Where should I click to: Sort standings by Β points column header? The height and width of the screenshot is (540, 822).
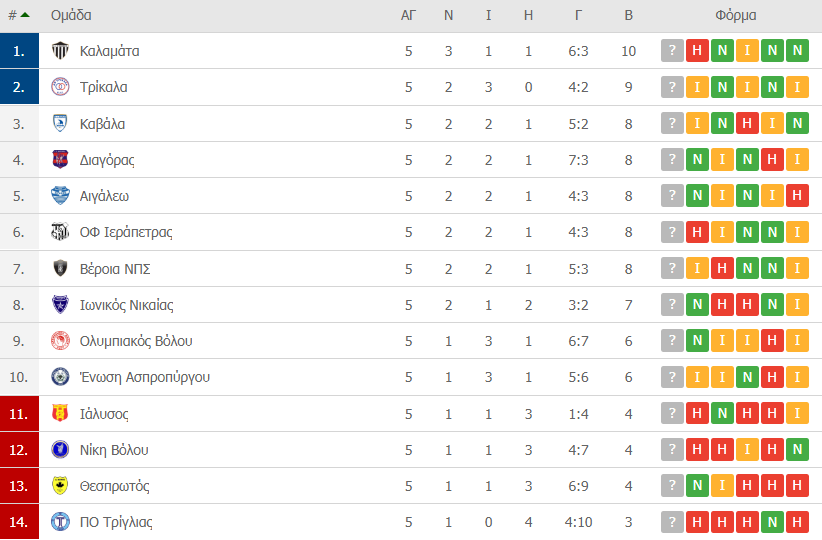click(x=628, y=15)
